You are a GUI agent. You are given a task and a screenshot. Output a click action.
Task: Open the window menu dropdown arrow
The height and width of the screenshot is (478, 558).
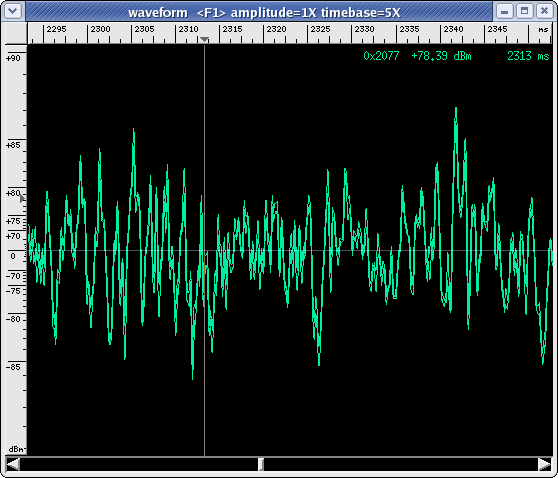(x=13, y=11)
